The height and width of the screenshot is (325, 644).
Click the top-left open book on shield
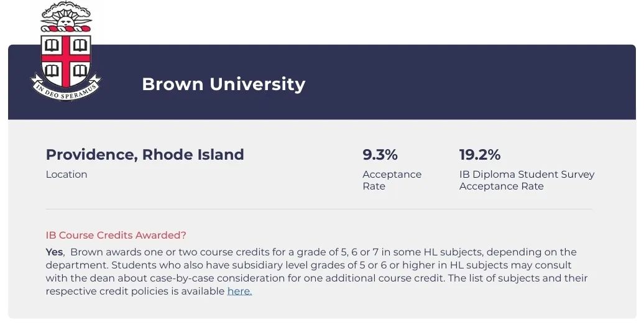click(52, 45)
